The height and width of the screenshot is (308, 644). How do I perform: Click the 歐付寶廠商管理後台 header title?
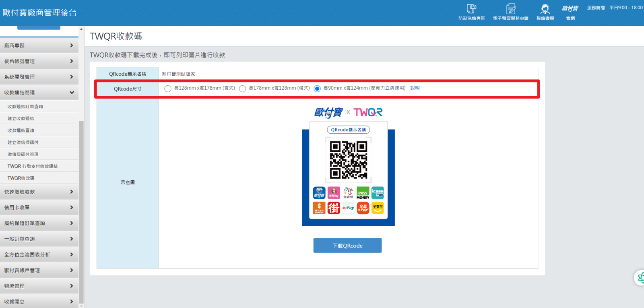tap(39, 12)
